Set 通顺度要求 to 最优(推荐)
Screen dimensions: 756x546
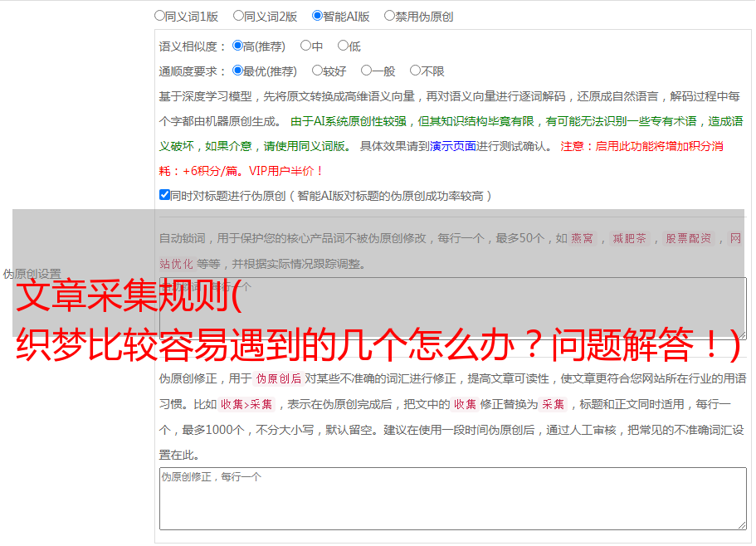tap(238, 71)
